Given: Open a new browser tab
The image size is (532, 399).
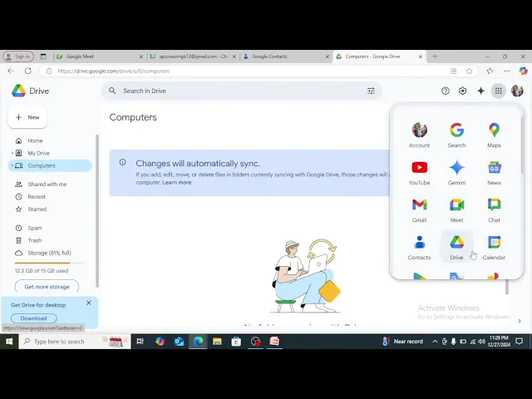Looking at the screenshot, I should [435, 57].
